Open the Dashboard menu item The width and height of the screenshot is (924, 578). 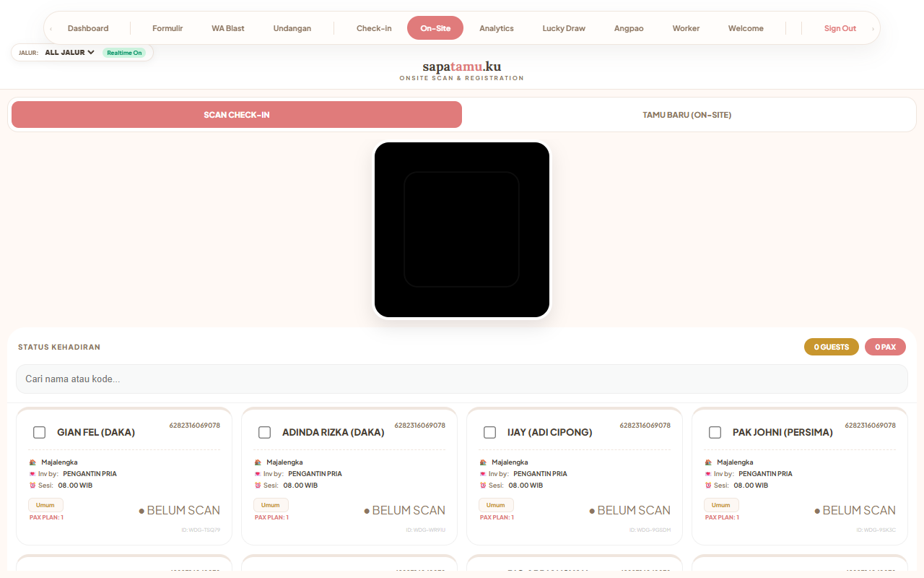tap(88, 28)
